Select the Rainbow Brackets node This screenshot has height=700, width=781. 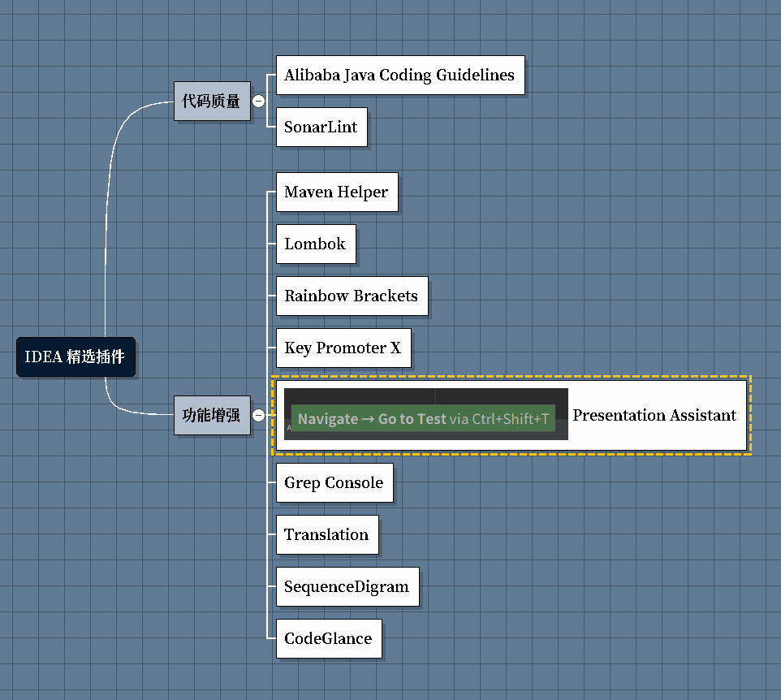(352, 296)
